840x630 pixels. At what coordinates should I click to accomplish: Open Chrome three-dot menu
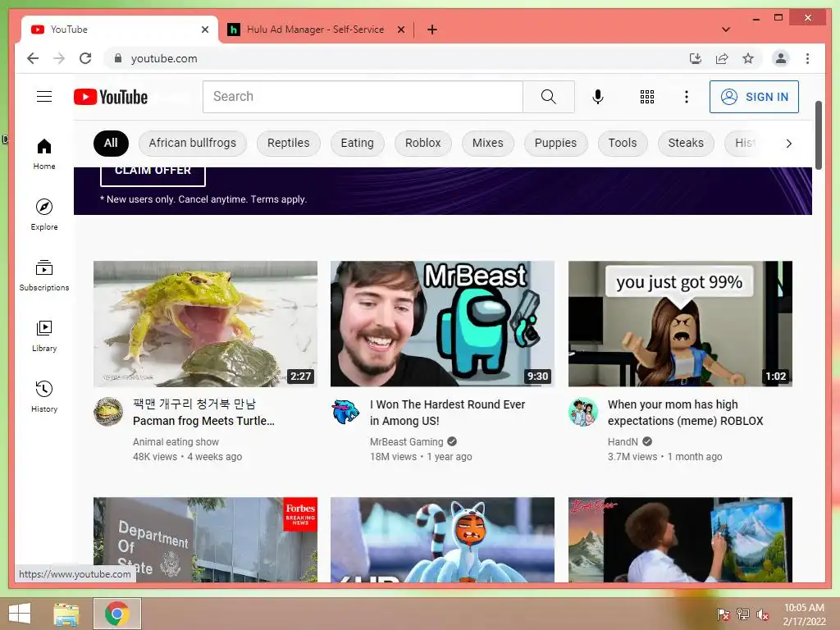tap(807, 58)
